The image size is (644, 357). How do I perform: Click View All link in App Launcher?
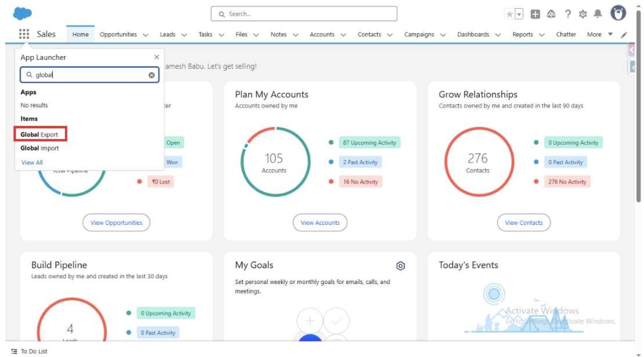[x=32, y=162]
